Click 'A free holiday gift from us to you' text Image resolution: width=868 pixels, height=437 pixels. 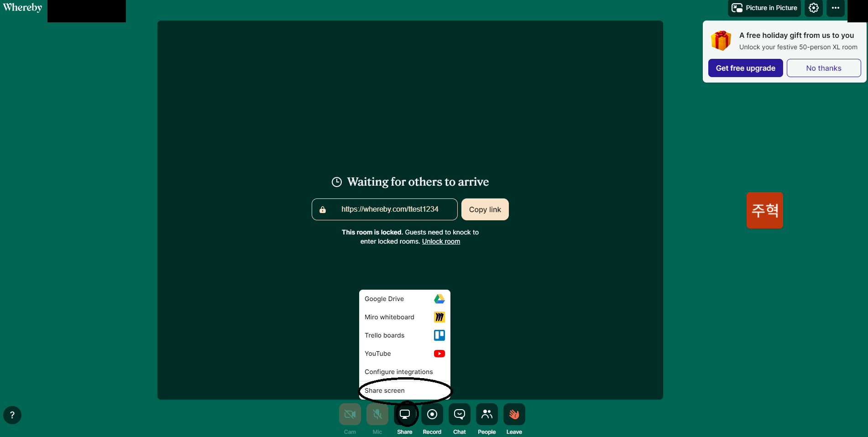(x=797, y=35)
